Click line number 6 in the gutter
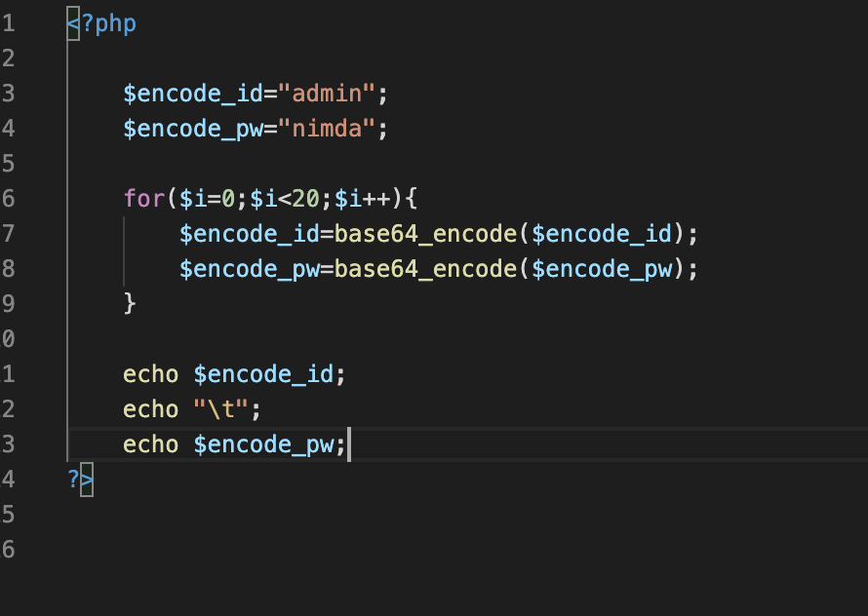The width and height of the screenshot is (868, 616). coord(8,199)
